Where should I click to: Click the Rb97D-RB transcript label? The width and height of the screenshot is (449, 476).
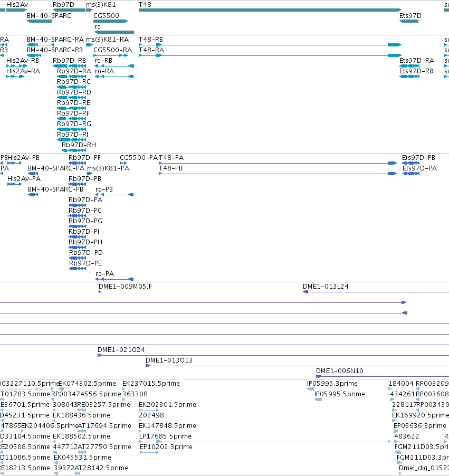click(x=70, y=60)
